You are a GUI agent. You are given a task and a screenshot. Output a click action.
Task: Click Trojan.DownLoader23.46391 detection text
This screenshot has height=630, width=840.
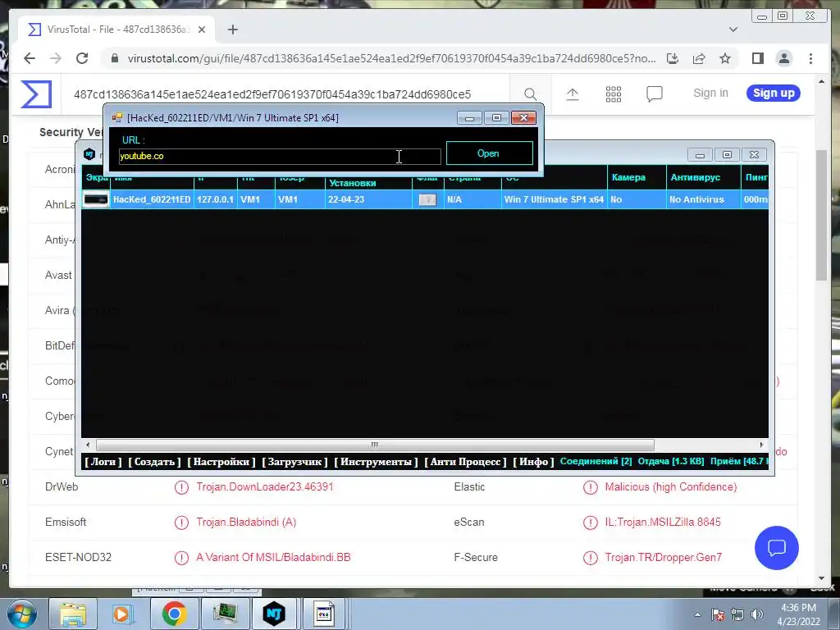point(265,487)
